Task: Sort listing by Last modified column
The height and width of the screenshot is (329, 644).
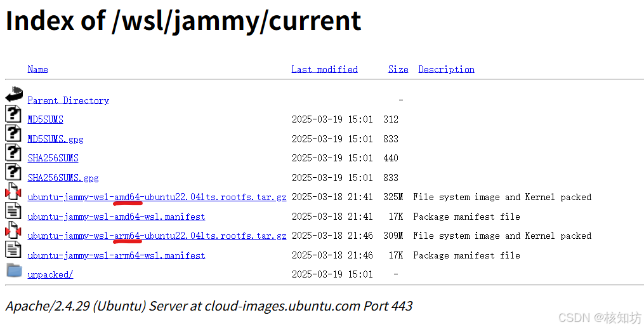Action: pyautogui.click(x=324, y=69)
